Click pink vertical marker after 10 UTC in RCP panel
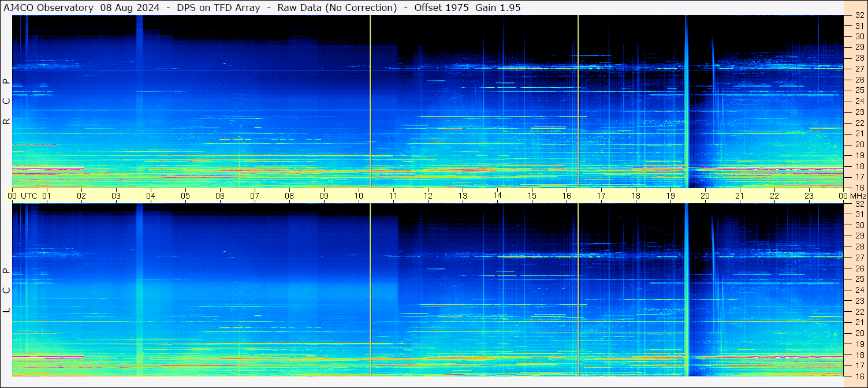The height and width of the screenshot is (388, 868). (x=370, y=101)
